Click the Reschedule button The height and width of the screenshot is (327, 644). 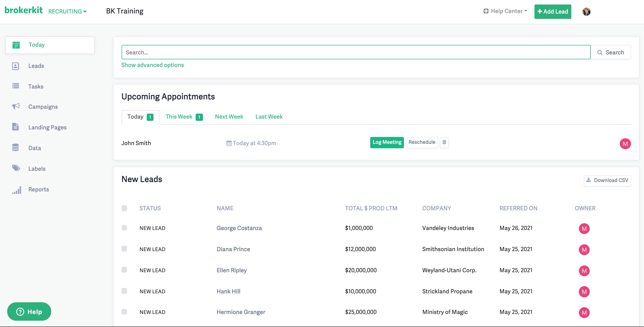tap(422, 142)
